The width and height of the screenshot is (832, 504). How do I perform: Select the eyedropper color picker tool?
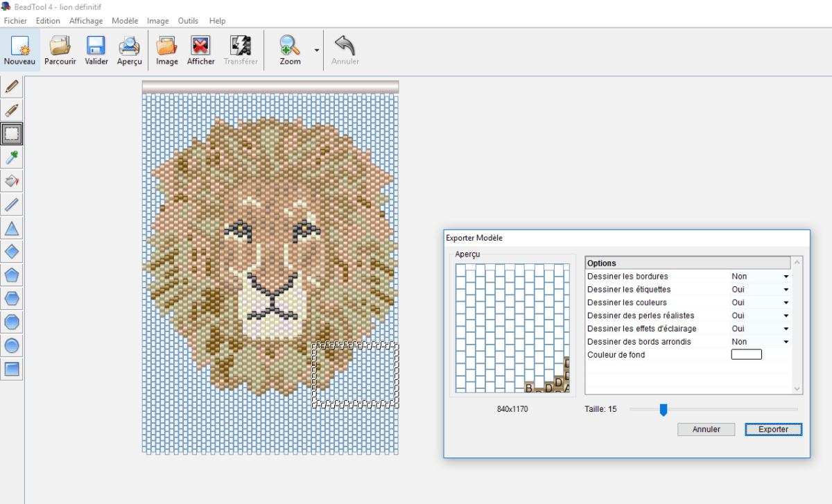pos(12,157)
